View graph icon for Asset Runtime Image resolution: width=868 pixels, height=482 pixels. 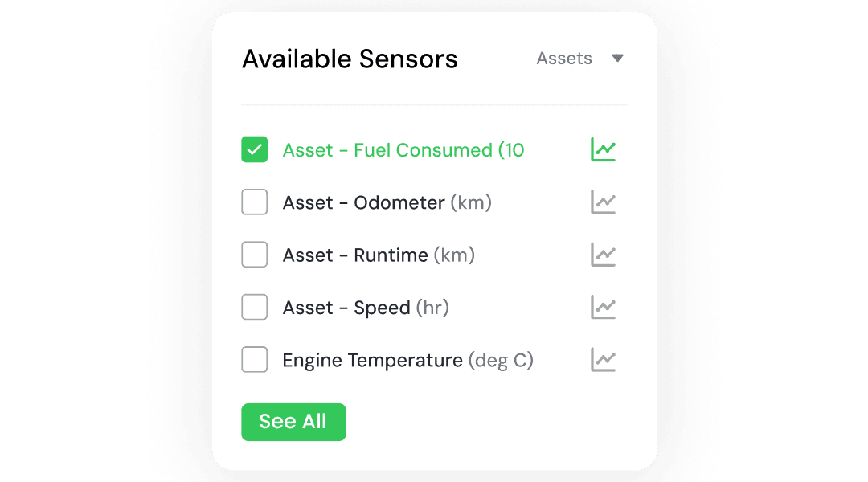[x=603, y=255]
